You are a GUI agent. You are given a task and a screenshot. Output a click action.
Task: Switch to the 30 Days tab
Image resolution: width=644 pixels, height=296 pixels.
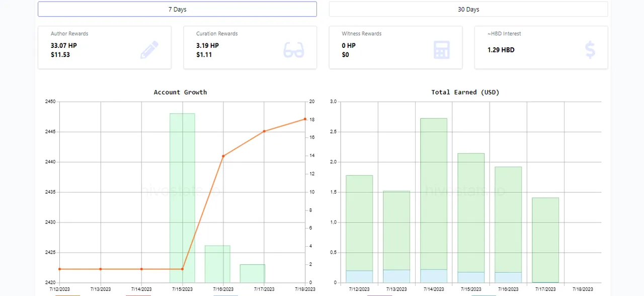(x=468, y=9)
